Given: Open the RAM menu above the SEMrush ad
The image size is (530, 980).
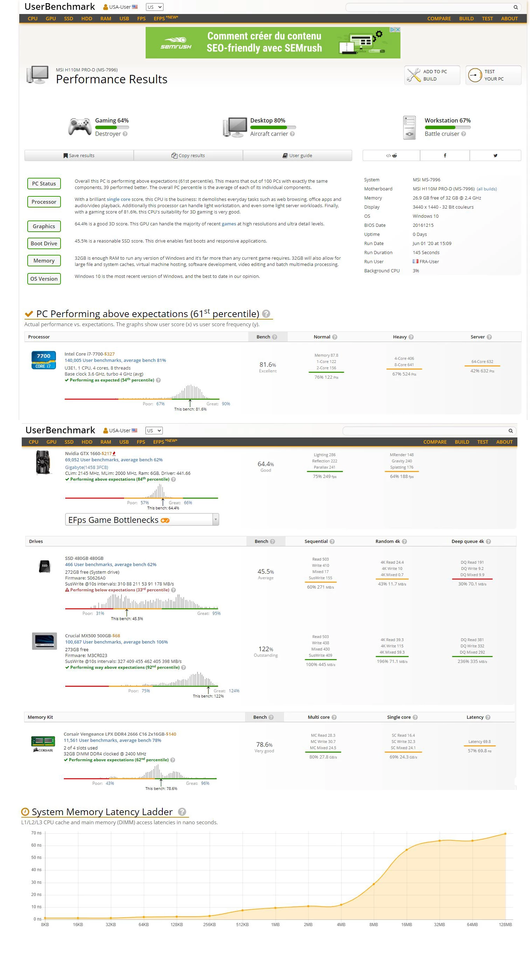Looking at the screenshot, I should point(106,19).
